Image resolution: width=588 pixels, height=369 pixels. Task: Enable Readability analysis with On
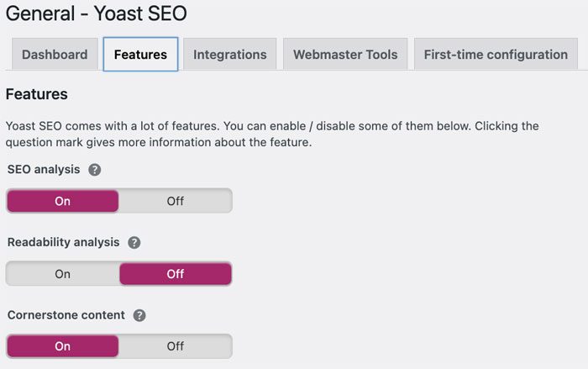63,274
